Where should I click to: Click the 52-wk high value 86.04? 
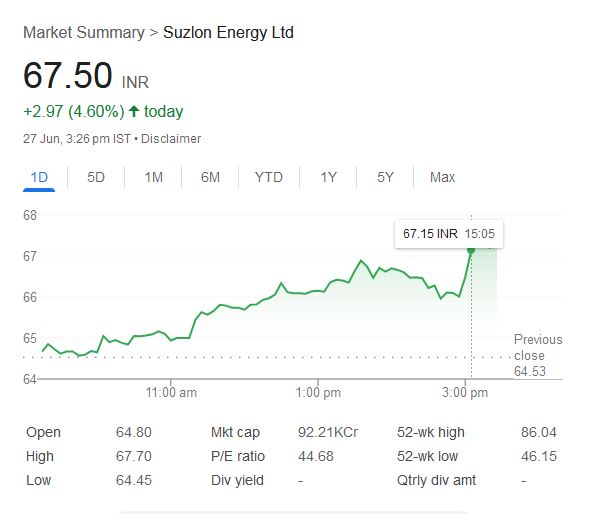tap(538, 432)
